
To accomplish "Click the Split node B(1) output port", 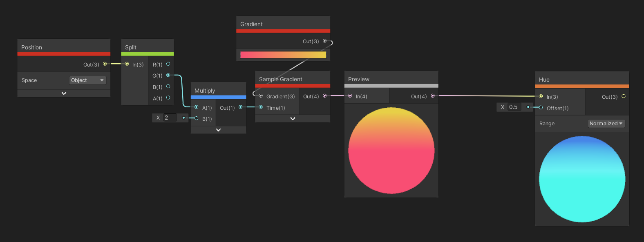I will (x=168, y=87).
